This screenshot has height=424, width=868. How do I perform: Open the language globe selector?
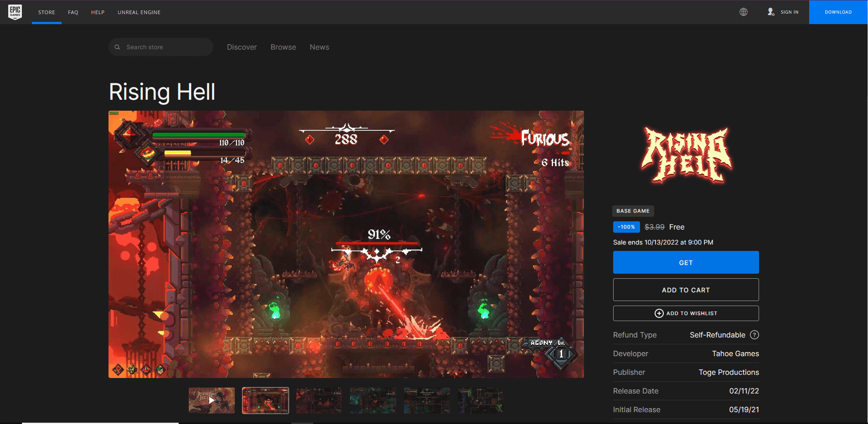pyautogui.click(x=744, y=12)
